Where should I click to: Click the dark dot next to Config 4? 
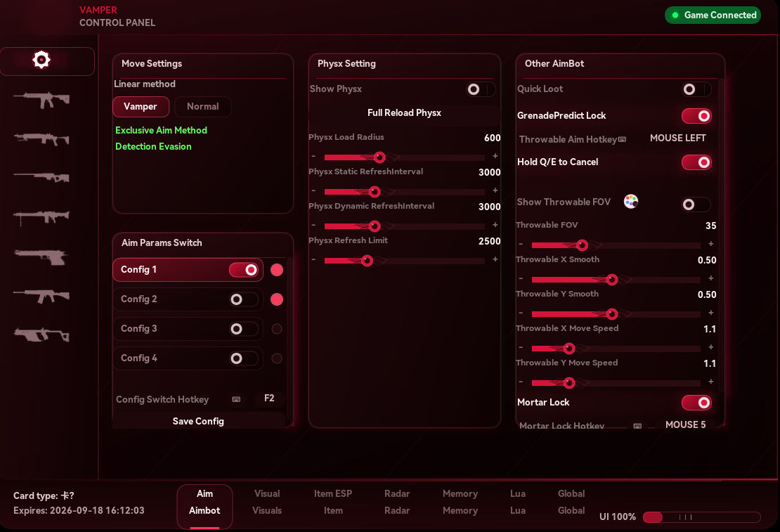(x=277, y=358)
